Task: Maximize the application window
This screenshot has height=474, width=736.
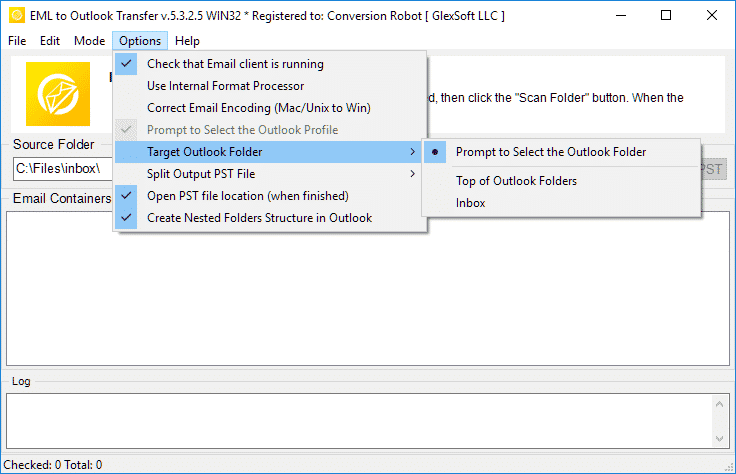Action: pos(666,15)
